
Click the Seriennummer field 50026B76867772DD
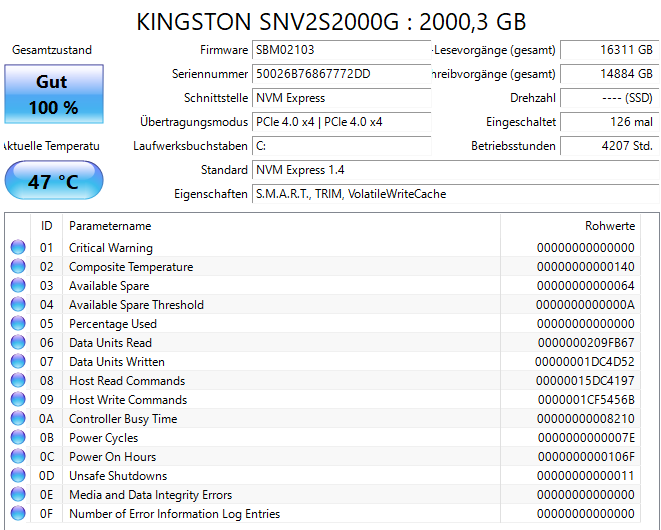click(x=341, y=74)
